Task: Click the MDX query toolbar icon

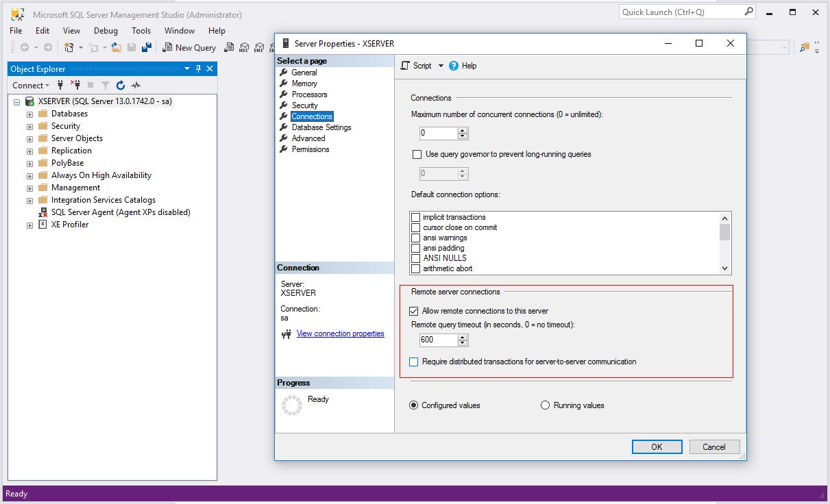Action: click(x=243, y=47)
